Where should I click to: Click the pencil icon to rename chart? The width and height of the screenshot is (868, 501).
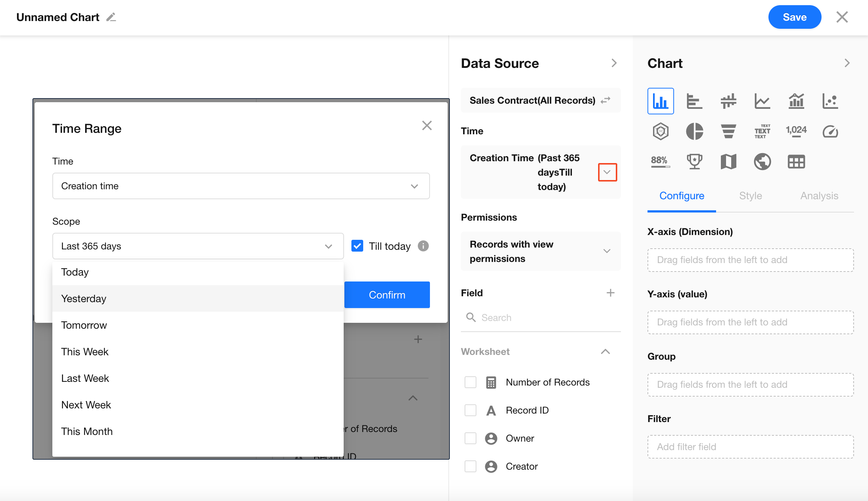coord(111,17)
